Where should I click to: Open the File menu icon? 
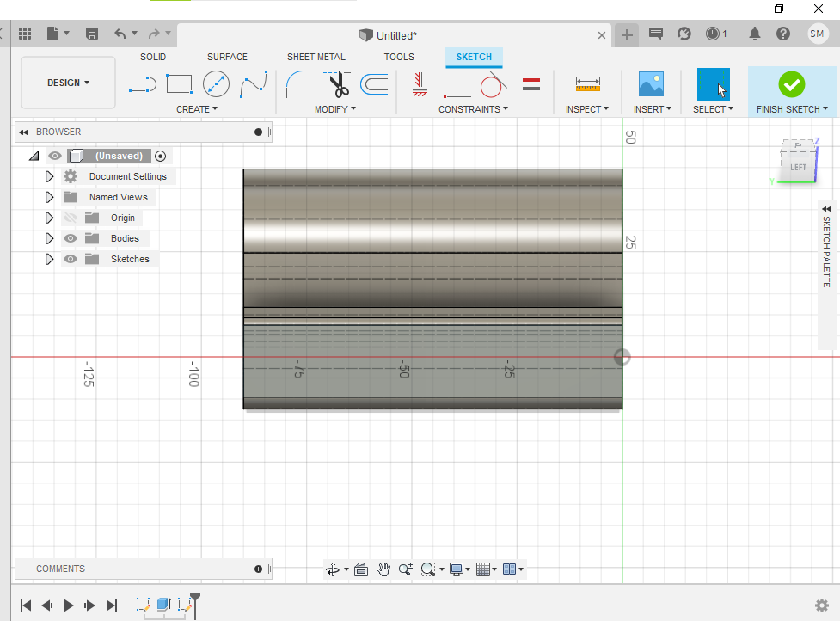click(x=53, y=34)
